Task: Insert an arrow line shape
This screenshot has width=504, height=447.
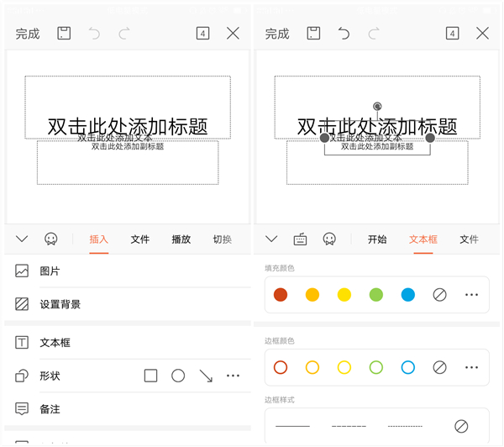Action: pos(206,376)
